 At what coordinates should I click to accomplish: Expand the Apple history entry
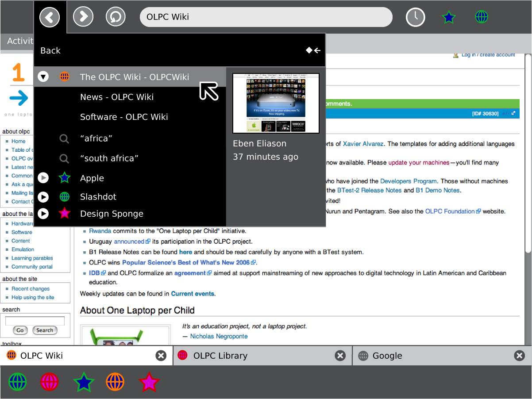[x=43, y=178]
